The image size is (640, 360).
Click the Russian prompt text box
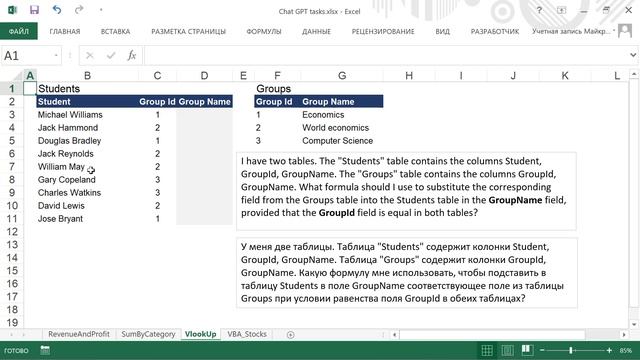pyautogui.click(x=407, y=273)
